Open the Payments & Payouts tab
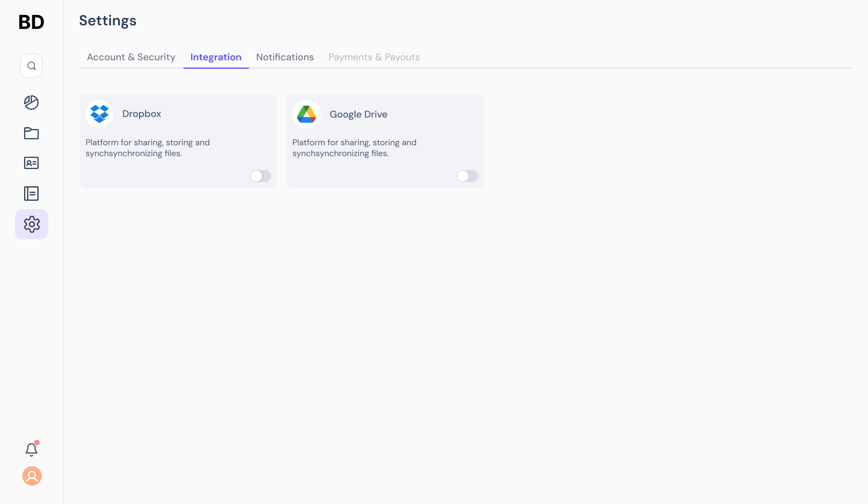This screenshot has width=868, height=504. (x=374, y=57)
